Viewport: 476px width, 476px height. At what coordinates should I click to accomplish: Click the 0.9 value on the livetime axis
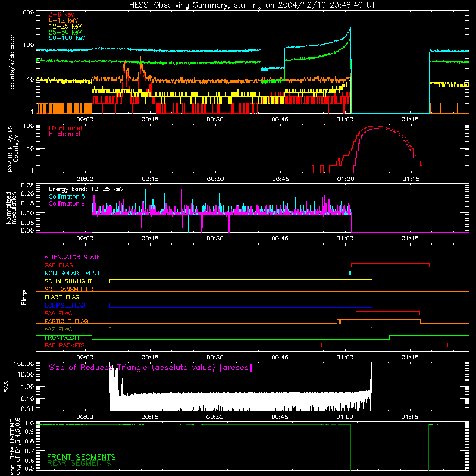point(29,432)
